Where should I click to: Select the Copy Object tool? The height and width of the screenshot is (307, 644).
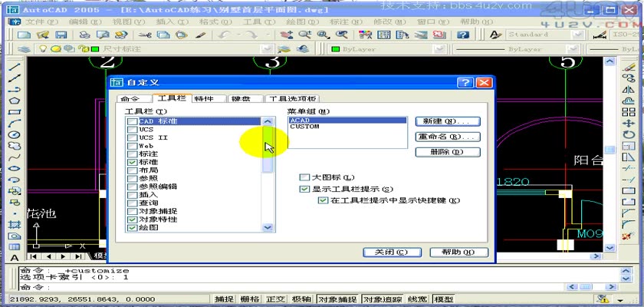click(x=629, y=78)
